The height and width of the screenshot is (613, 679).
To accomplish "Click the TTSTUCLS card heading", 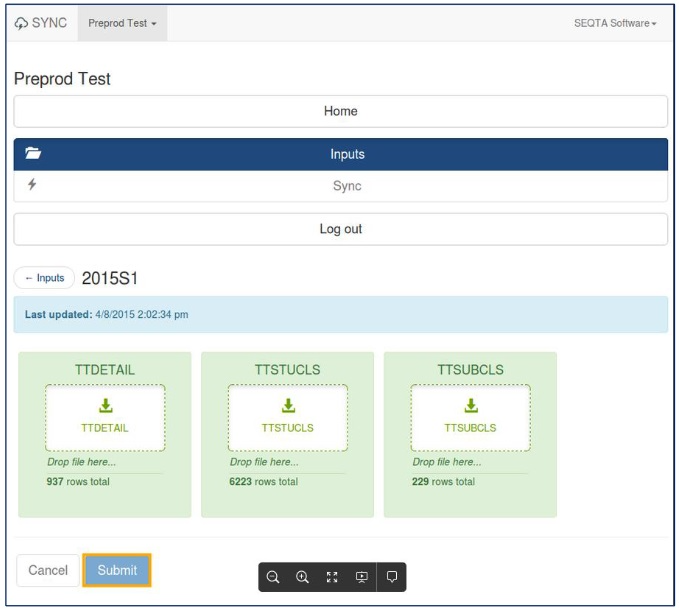I will pos(288,370).
